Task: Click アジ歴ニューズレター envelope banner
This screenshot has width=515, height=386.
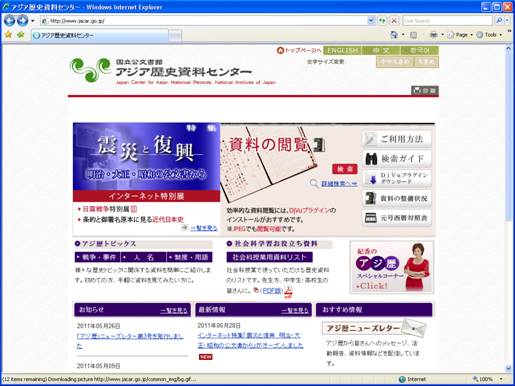Action: click(374, 328)
